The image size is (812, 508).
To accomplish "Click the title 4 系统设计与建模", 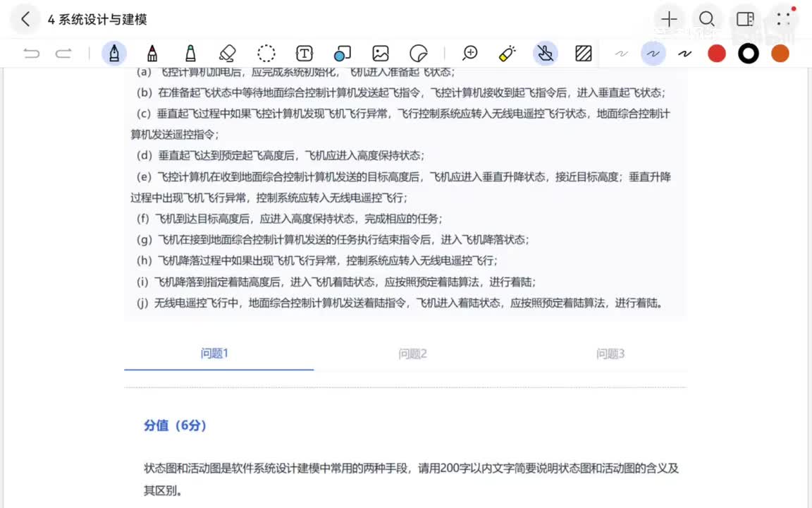I will [97, 20].
